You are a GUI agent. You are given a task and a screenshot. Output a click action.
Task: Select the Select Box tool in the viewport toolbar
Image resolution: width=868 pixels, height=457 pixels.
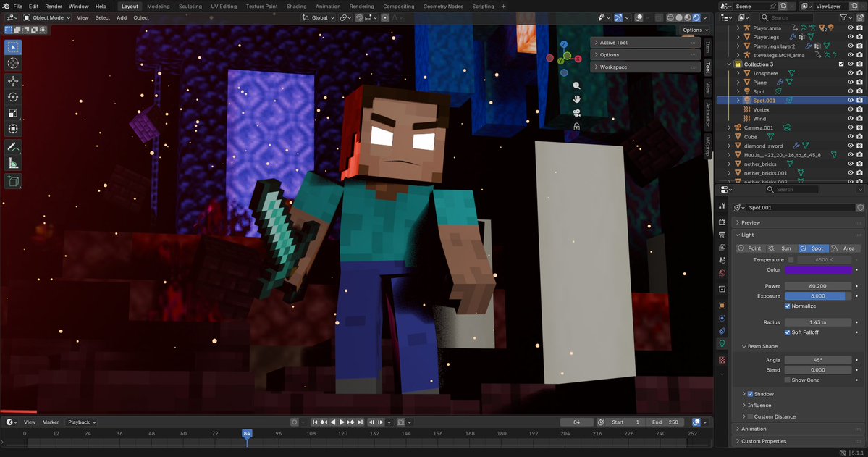(13, 47)
